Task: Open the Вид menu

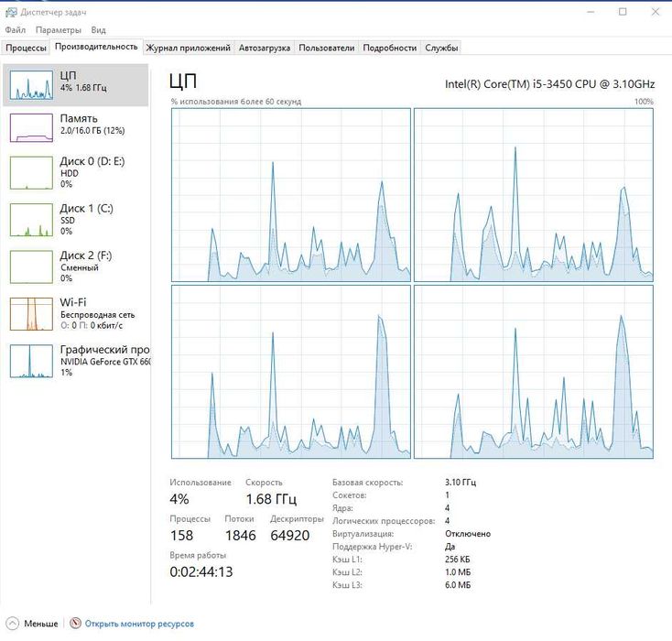Action: [98, 30]
